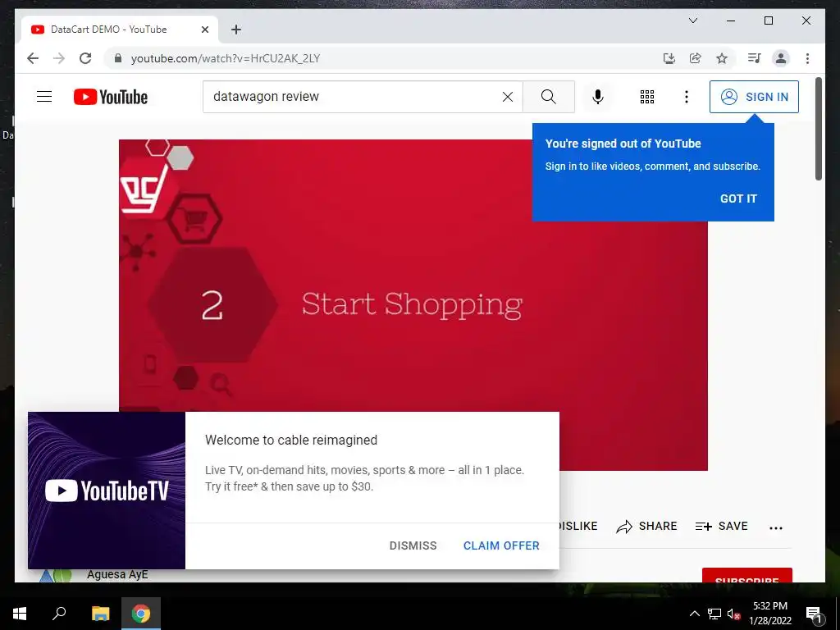Image resolution: width=840 pixels, height=630 pixels.
Task: Click CLAIM OFFER for YouTube TV
Action: [501, 546]
